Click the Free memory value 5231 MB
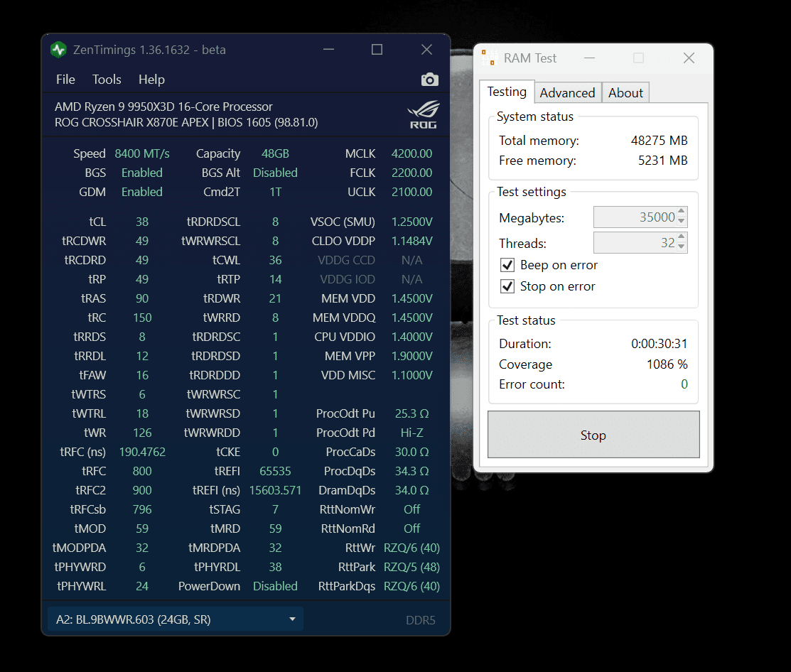Image resolution: width=791 pixels, height=672 pixels. [663, 161]
